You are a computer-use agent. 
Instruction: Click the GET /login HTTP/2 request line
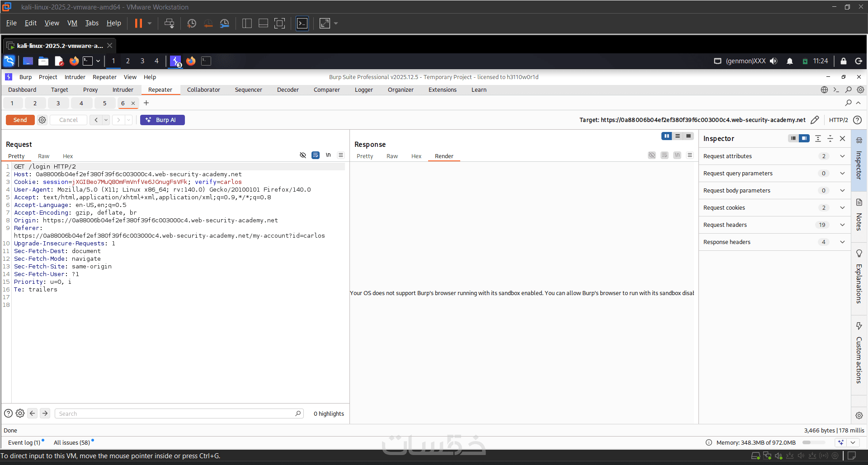pyautogui.click(x=45, y=167)
